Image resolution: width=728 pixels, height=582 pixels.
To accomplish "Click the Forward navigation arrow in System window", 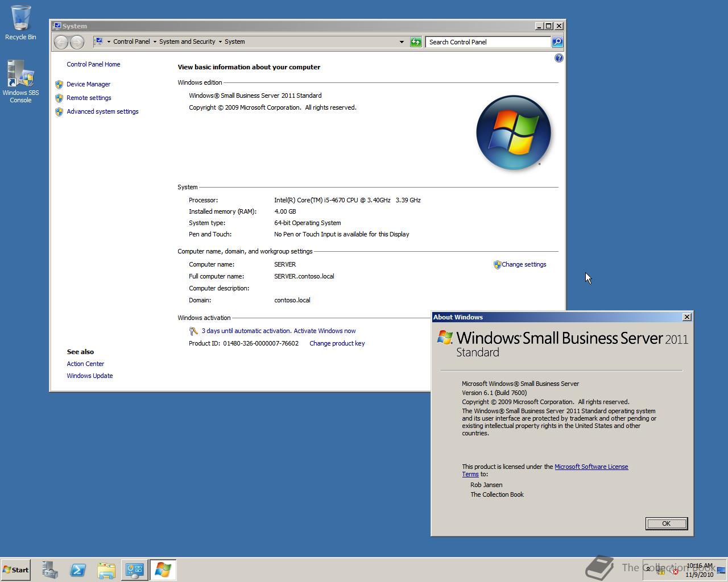I will [x=77, y=41].
